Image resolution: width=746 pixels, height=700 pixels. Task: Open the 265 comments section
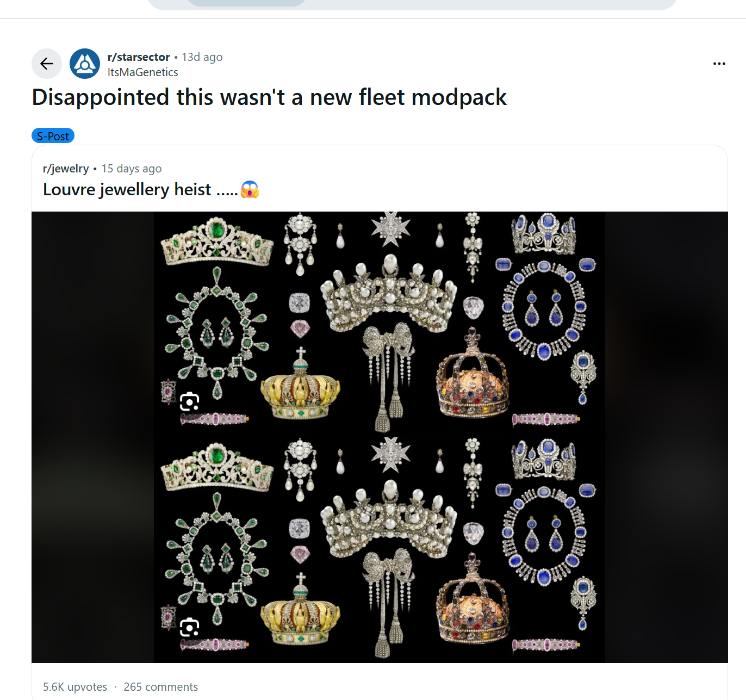[x=160, y=686]
